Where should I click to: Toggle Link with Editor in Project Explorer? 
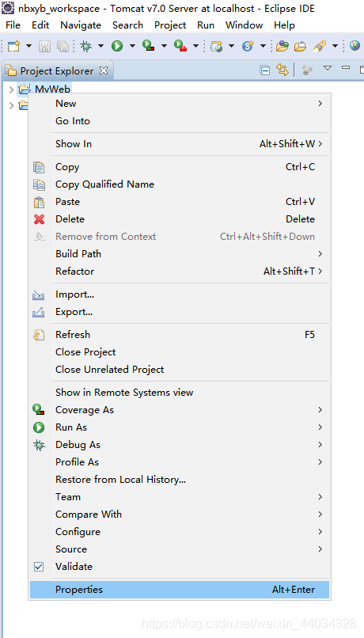click(282, 70)
